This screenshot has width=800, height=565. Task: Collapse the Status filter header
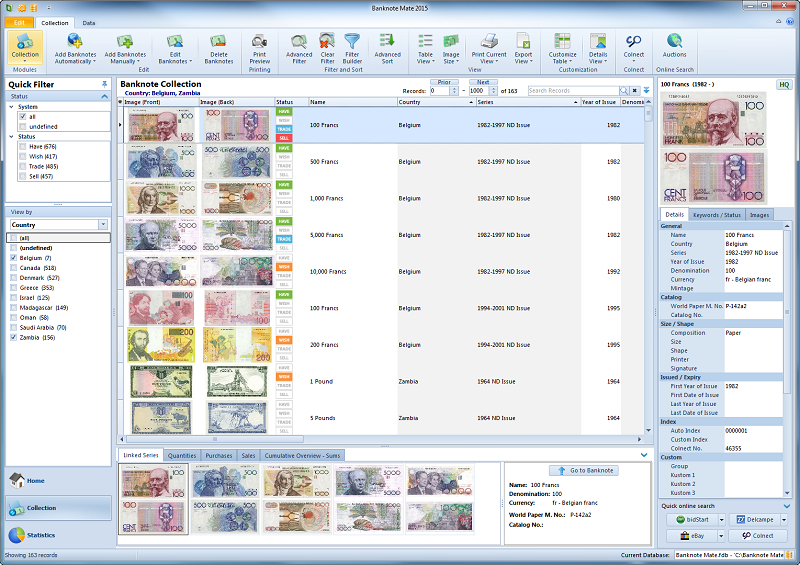(x=105, y=96)
